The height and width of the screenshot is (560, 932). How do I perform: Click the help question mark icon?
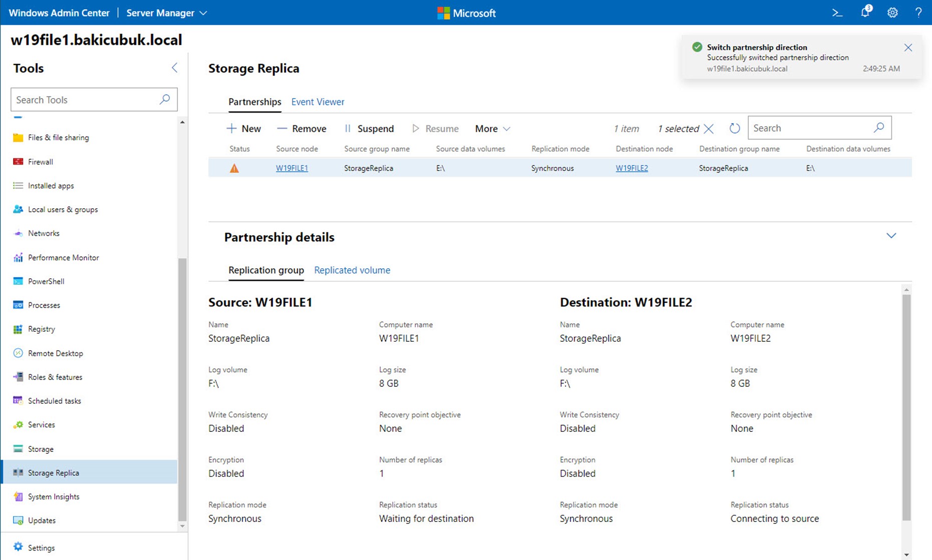pos(918,13)
